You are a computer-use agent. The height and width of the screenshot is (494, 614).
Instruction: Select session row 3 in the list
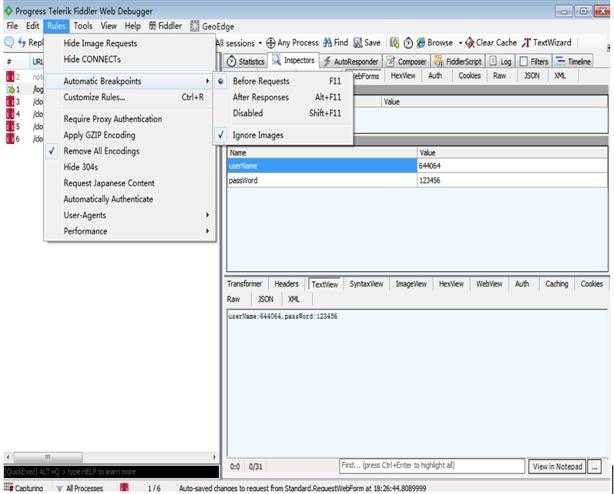pyautogui.click(x=24, y=102)
